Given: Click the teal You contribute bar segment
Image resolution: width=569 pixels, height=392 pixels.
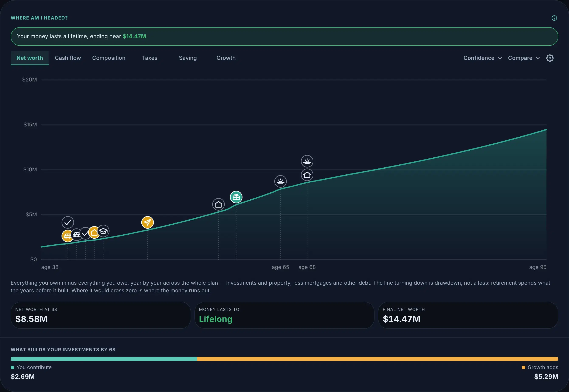Looking at the screenshot, I should pyautogui.click(x=104, y=359).
